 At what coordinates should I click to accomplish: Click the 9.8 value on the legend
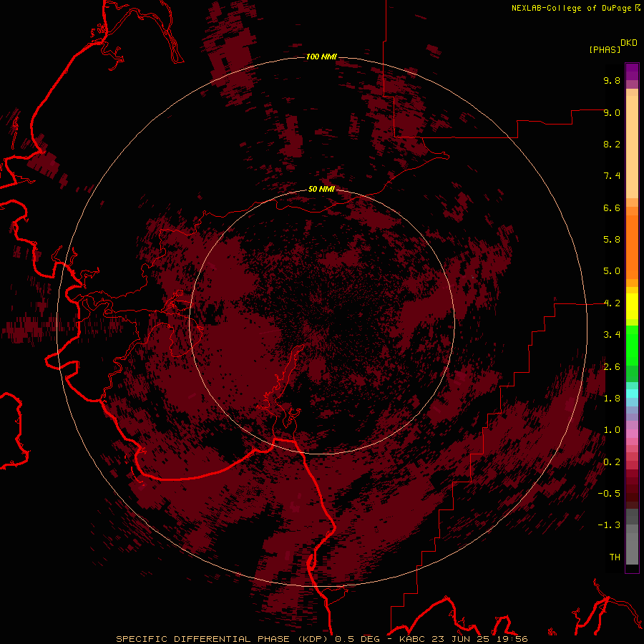click(612, 80)
